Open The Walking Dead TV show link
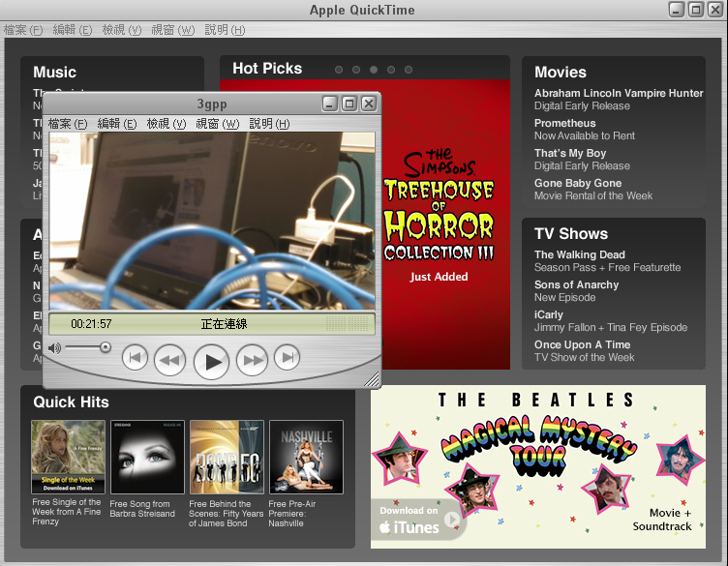The width and height of the screenshot is (728, 566). click(580, 254)
